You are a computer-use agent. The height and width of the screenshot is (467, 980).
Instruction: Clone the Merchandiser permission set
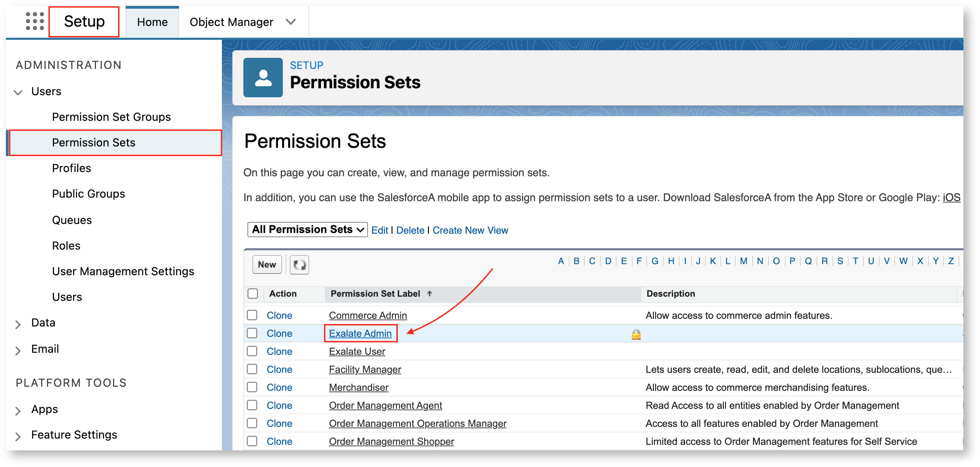tap(279, 387)
